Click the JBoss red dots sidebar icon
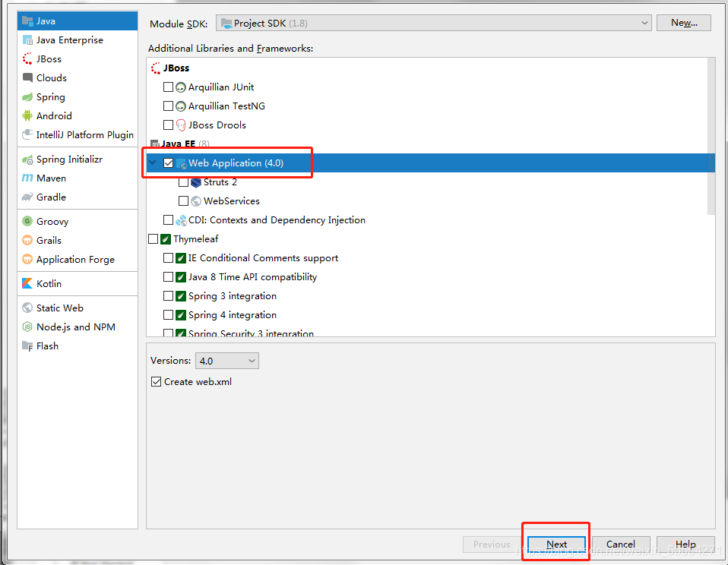The width and height of the screenshot is (728, 565). pyautogui.click(x=27, y=59)
